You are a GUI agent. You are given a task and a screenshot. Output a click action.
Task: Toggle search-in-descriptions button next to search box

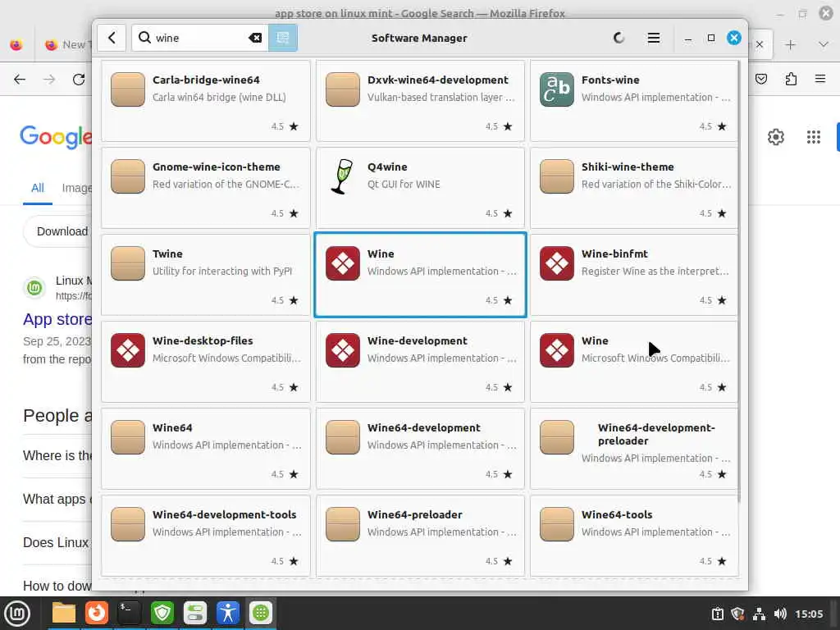click(282, 38)
